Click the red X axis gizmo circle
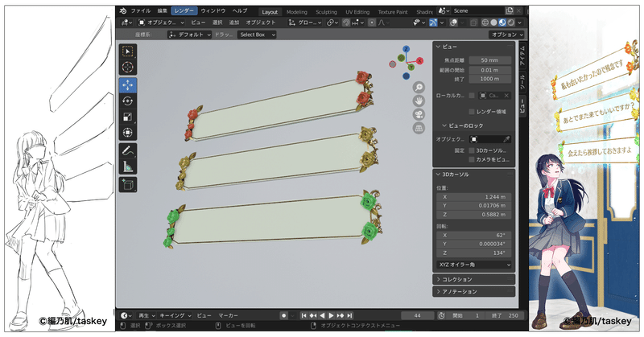Viewport: 644px width, 337px height. [x=419, y=61]
